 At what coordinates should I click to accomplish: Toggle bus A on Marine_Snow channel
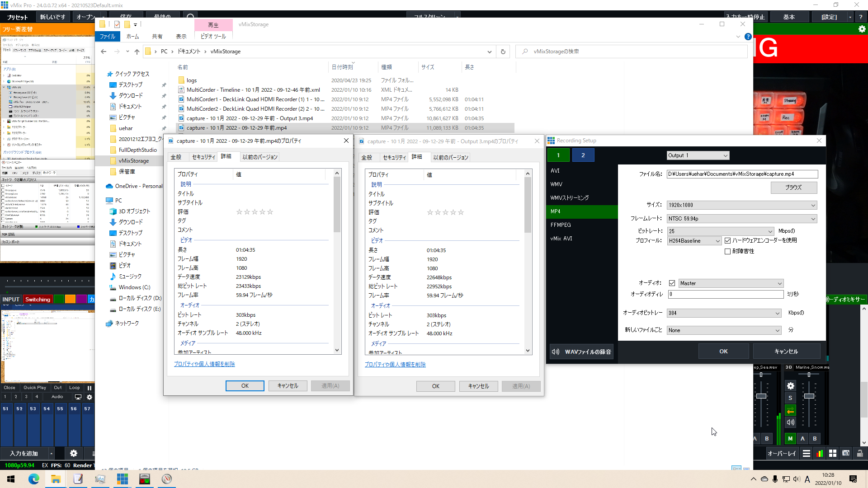coord(802,438)
